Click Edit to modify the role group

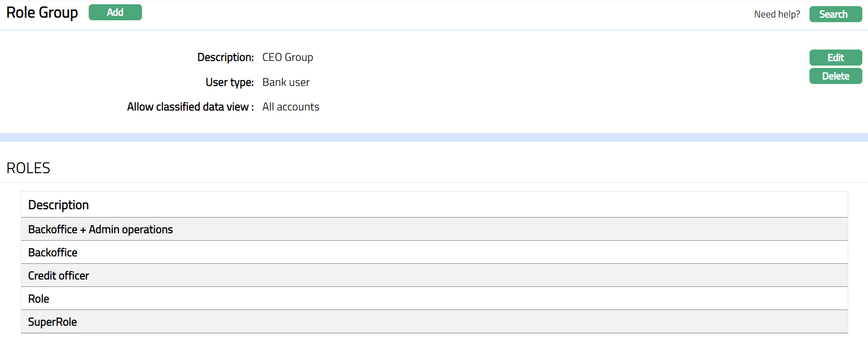click(x=835, y=58)
